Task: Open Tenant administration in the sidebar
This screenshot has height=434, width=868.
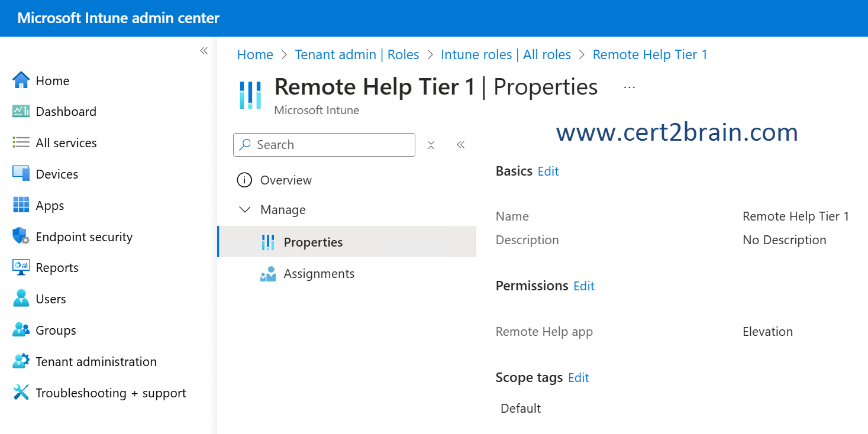Action: [96, 362]
